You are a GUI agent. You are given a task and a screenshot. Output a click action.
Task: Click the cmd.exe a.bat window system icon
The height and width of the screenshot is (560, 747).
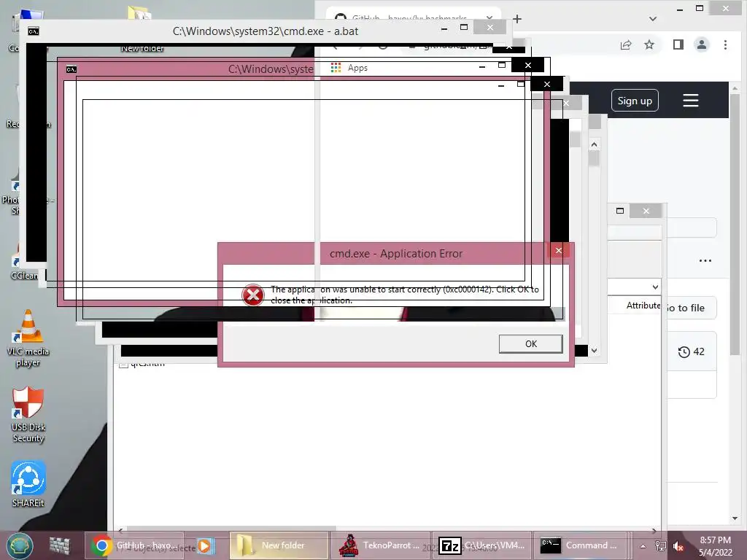tap(34, 31)
